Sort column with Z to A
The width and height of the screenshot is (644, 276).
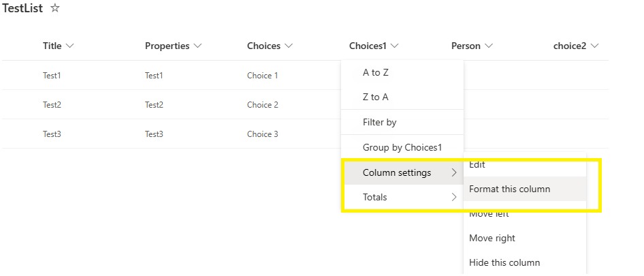[376, 97]
